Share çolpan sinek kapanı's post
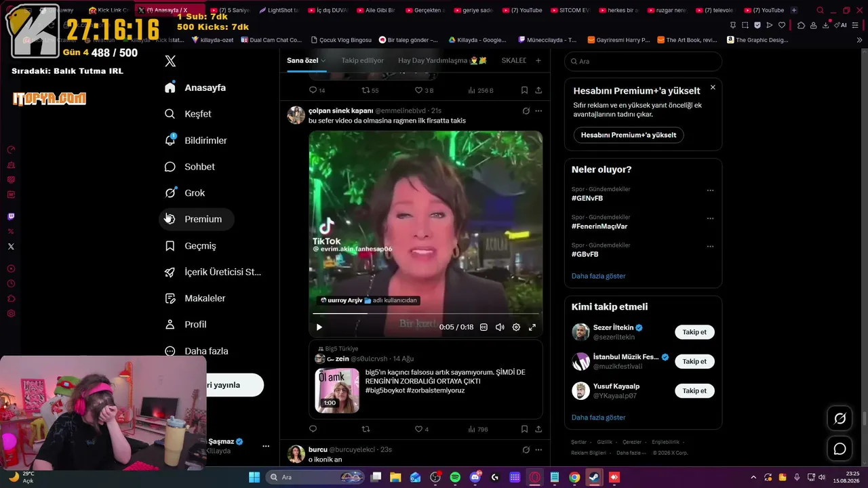The width and height of the screenshot is (868, 488). pos(538,429)
